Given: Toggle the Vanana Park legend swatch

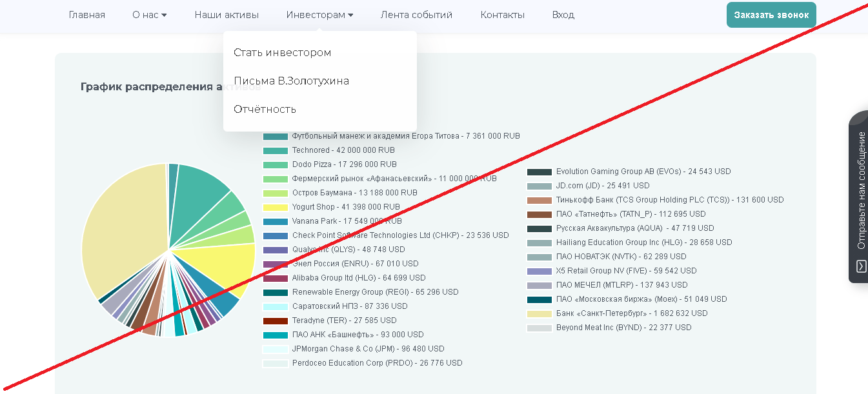Looking at the screenshot, I should [x=276, y=221].
